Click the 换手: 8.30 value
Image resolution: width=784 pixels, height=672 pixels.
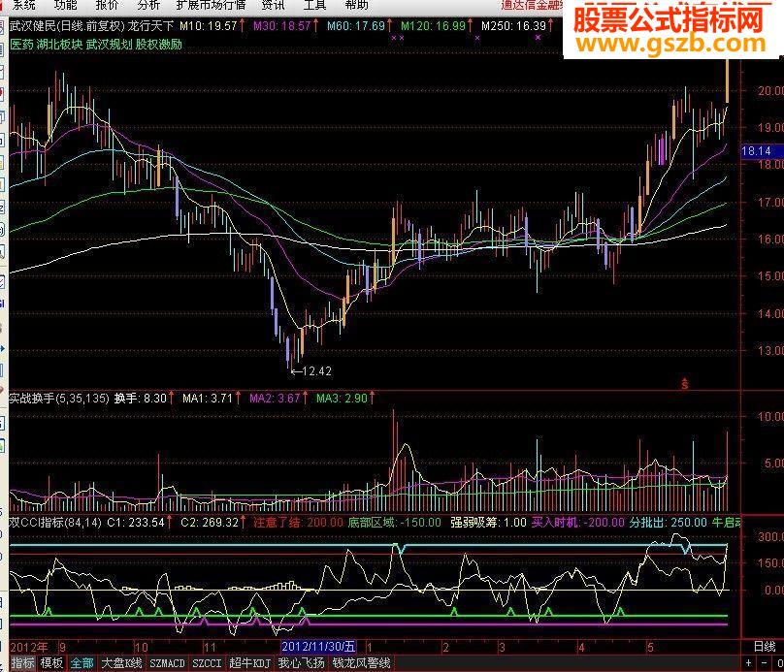click(144, 399)
